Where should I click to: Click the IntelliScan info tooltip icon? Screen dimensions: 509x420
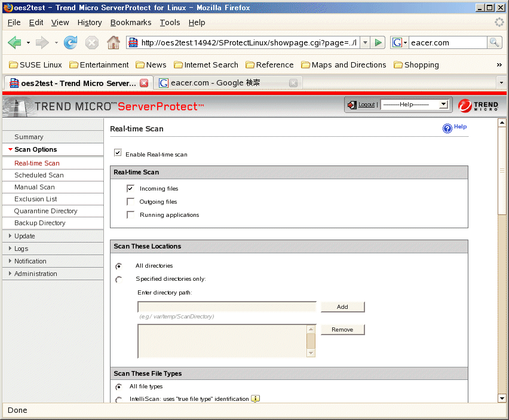[256, 398]
